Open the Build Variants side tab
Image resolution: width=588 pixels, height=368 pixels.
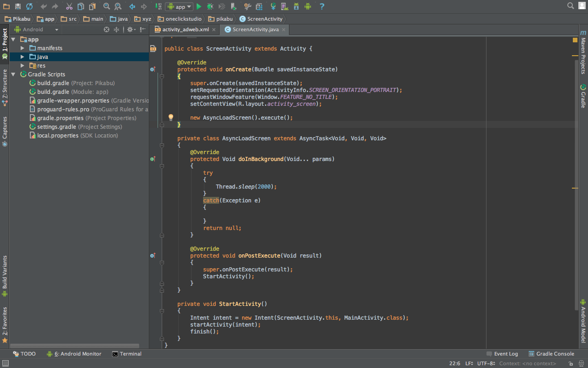5,276
